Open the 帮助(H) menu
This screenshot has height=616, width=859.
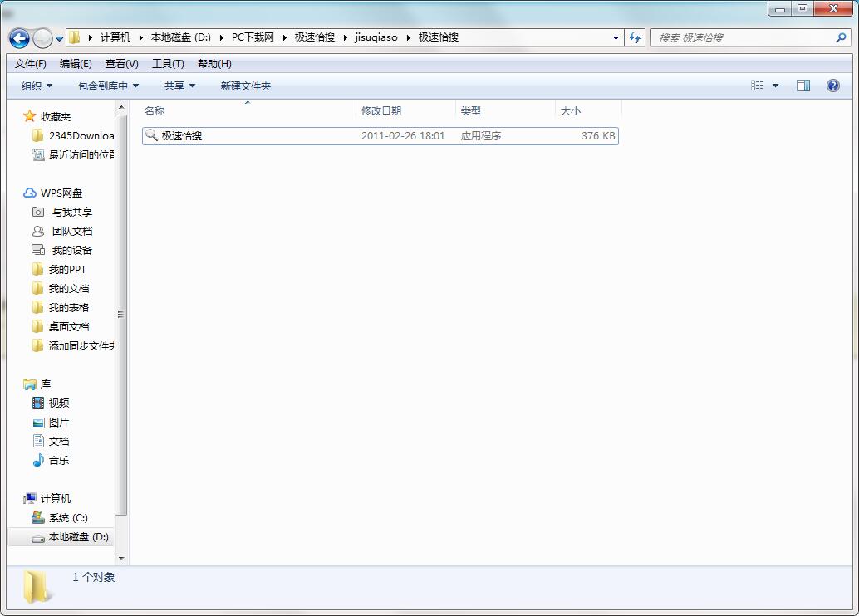pyautogui.click(x=214, y=64)
